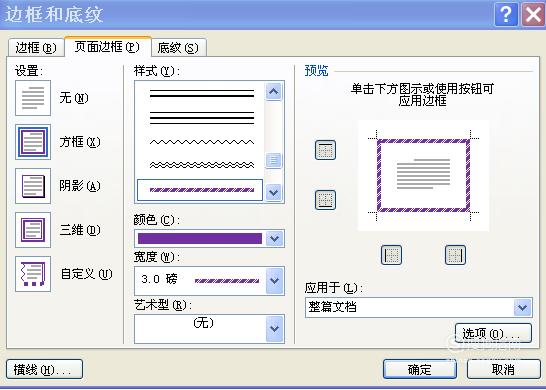Open the 颜色 color dropdown arrow
Screen dimensions: 546x390
275,239
